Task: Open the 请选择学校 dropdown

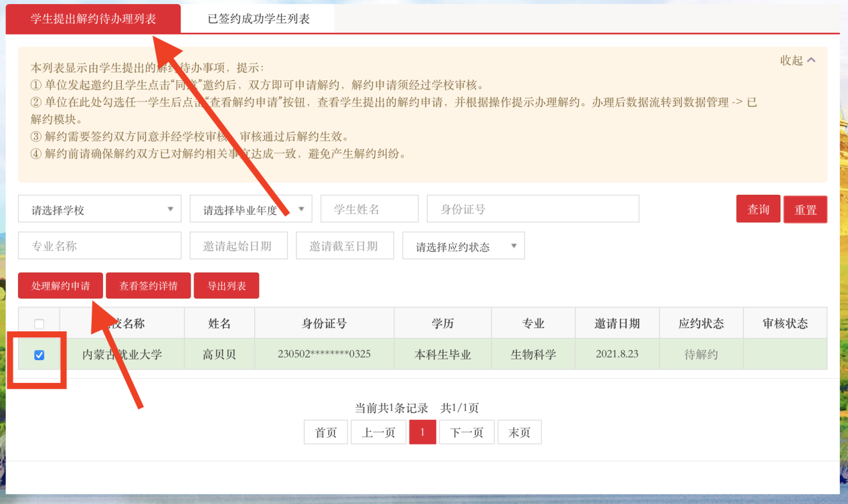Action: (x=100, y=209)
